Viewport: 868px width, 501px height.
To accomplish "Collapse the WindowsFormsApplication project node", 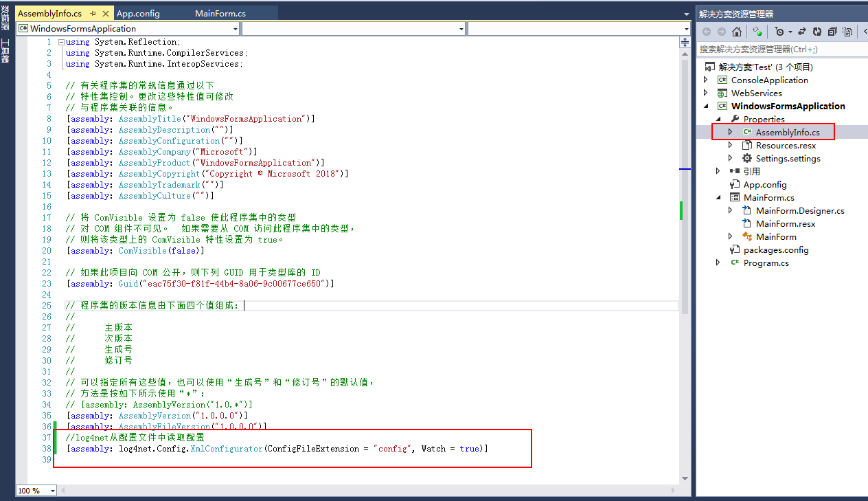I will (x=706, y=106).
